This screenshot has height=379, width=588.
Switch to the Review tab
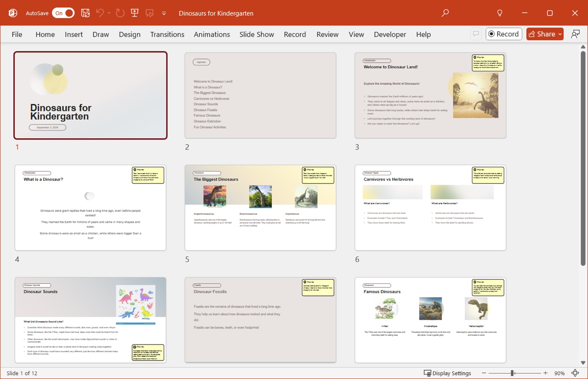tap(327, 34)
